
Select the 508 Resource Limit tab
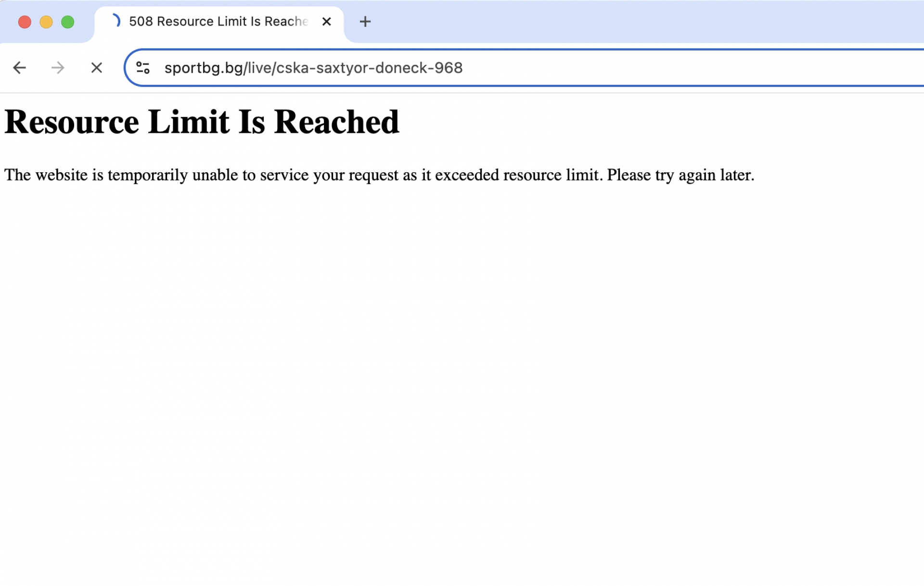[x=219, y=22]
